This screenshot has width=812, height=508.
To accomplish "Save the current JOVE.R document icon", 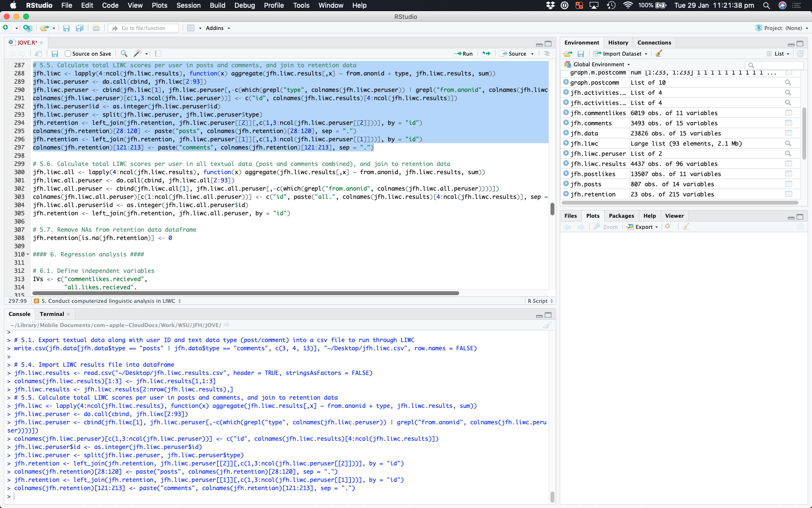I will [55, 54].
